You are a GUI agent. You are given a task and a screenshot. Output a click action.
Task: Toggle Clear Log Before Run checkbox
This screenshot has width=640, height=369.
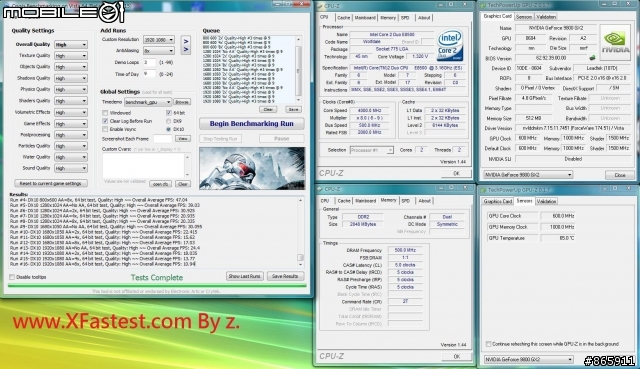pyautogui.click(x=105, y=121)
